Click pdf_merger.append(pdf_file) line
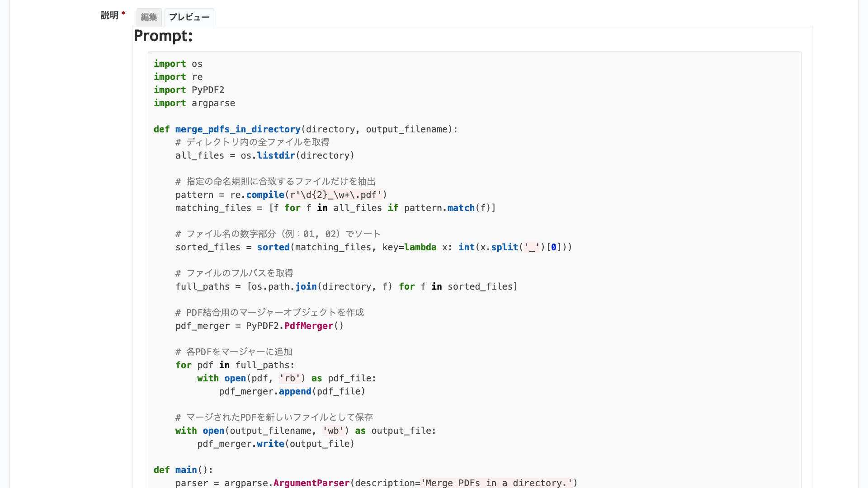This screenshot has width=868, height=488. (292, 391)
